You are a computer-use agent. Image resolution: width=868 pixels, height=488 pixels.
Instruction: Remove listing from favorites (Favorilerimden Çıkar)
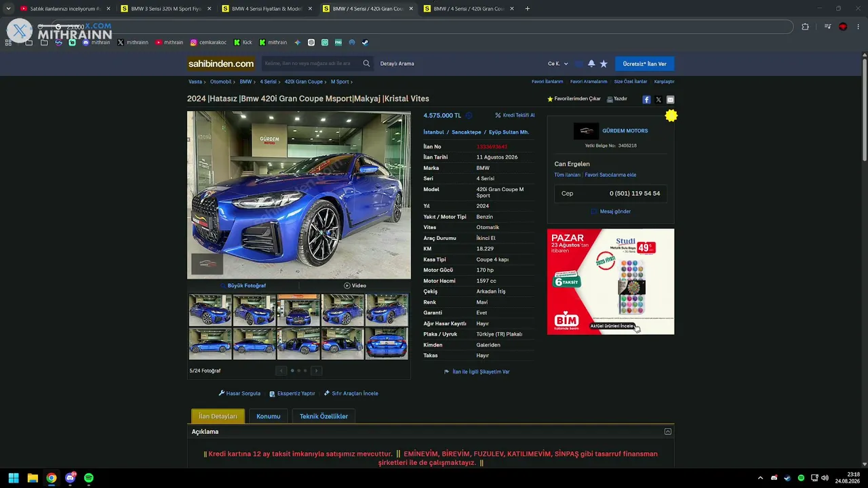[x=574, y=99]
